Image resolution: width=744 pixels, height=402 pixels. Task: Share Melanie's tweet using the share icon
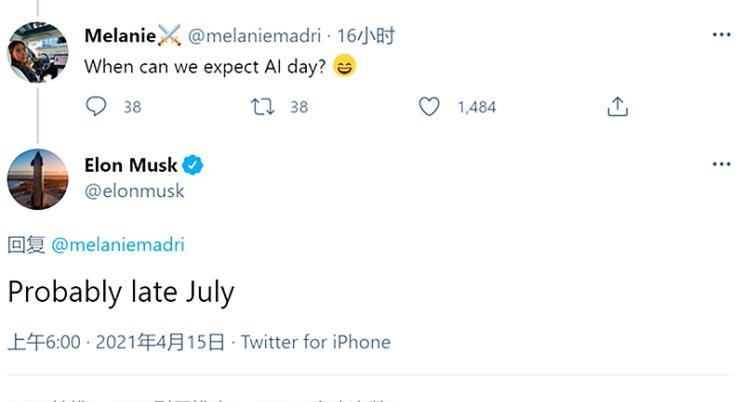pos(617,106)
